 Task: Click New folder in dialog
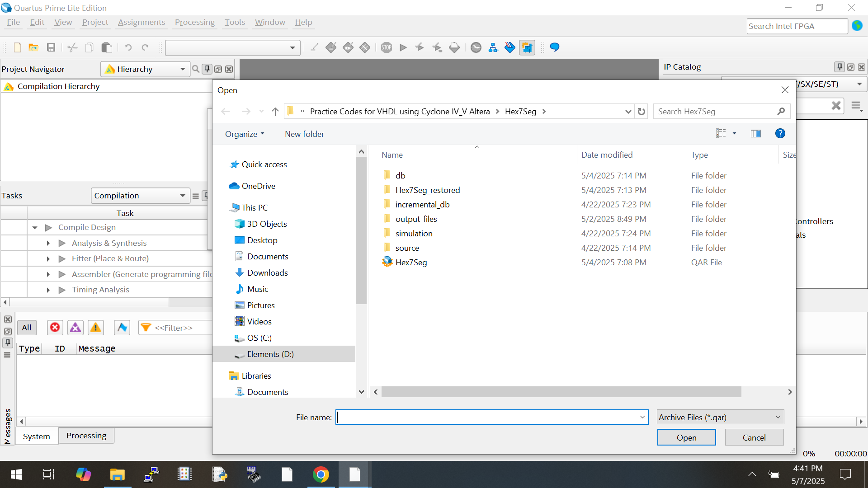(x=304, y=134)
